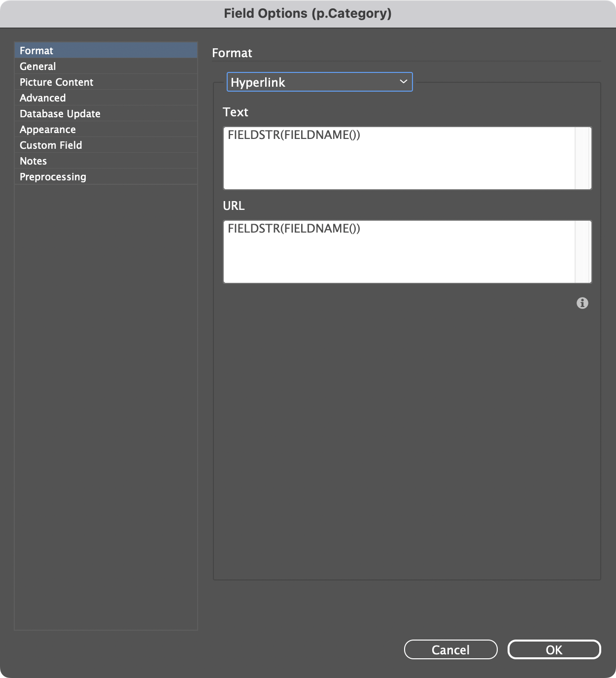Select Format in the sidebar list
The image size is (616, 678).
(36, 51)
